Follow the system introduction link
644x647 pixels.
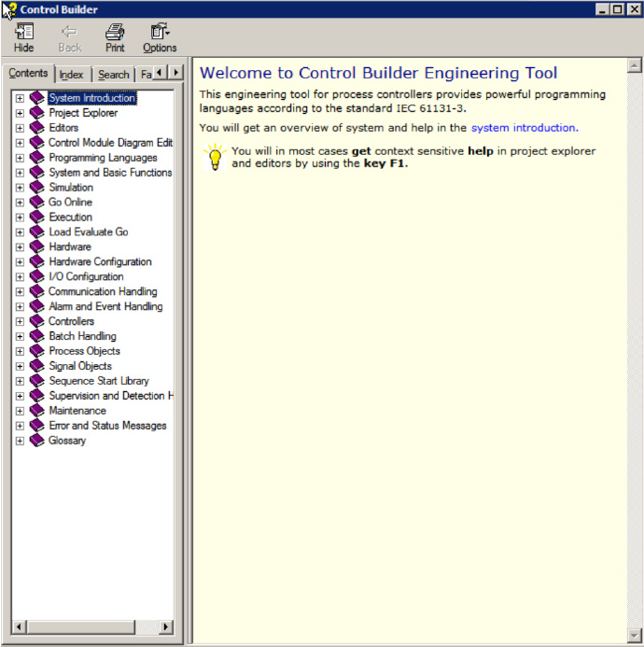(525, 128)
